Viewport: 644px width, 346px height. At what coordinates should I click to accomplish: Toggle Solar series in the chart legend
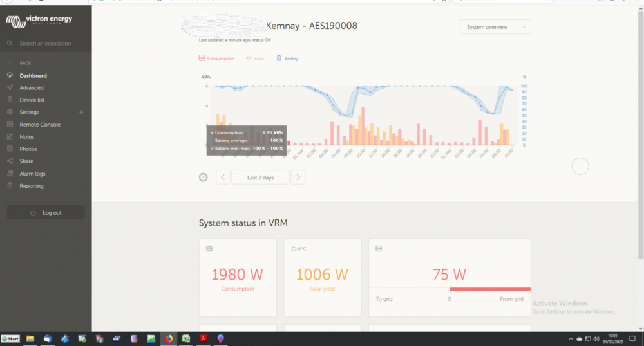(255, 59)
